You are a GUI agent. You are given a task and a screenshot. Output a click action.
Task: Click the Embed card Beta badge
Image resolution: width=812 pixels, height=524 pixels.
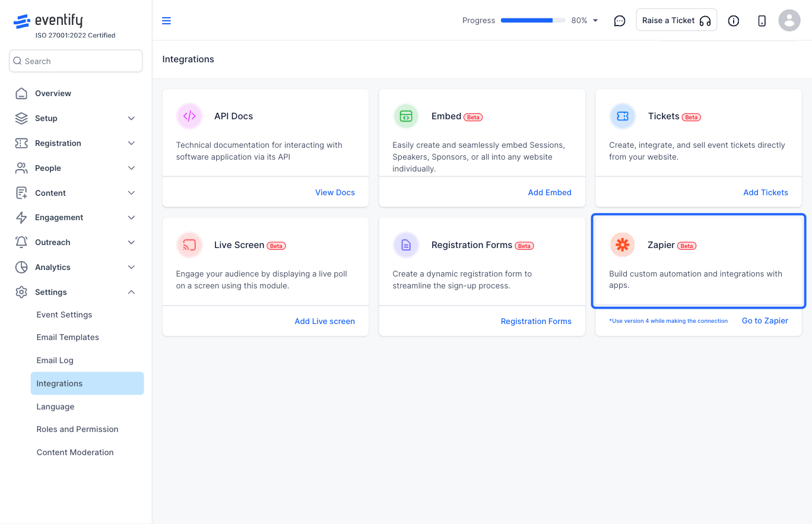tap(473, 117)
